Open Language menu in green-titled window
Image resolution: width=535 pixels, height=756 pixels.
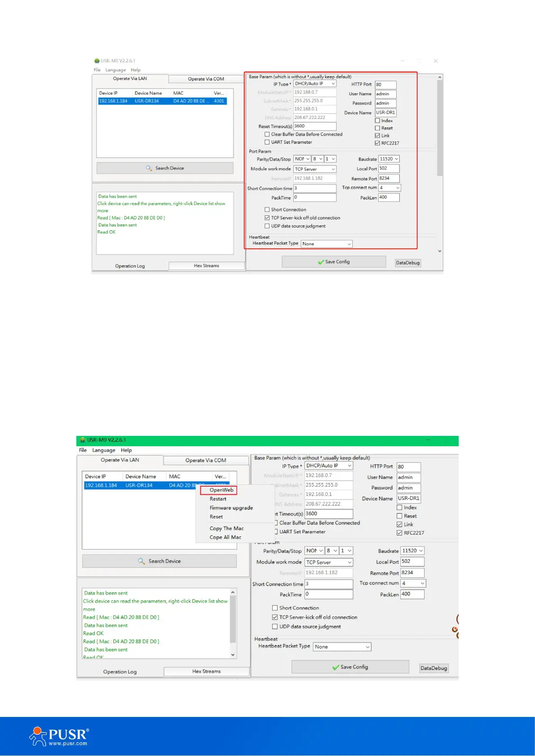(104, 450)
